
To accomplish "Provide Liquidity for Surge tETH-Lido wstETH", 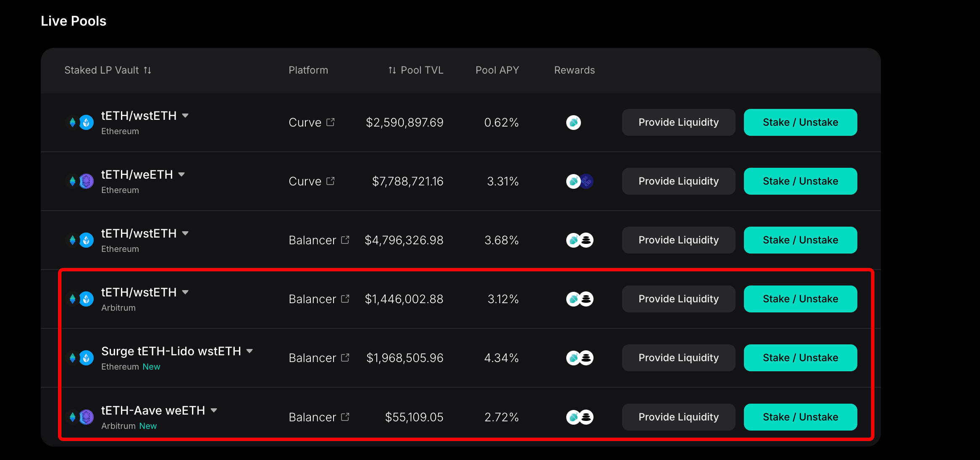I will tap(678, 358).
